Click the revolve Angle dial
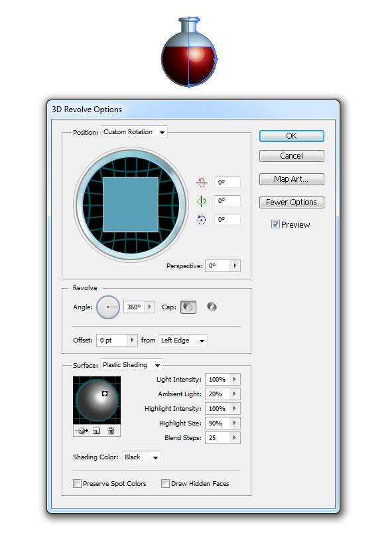The image size is (392, 533). click(108, 307)
